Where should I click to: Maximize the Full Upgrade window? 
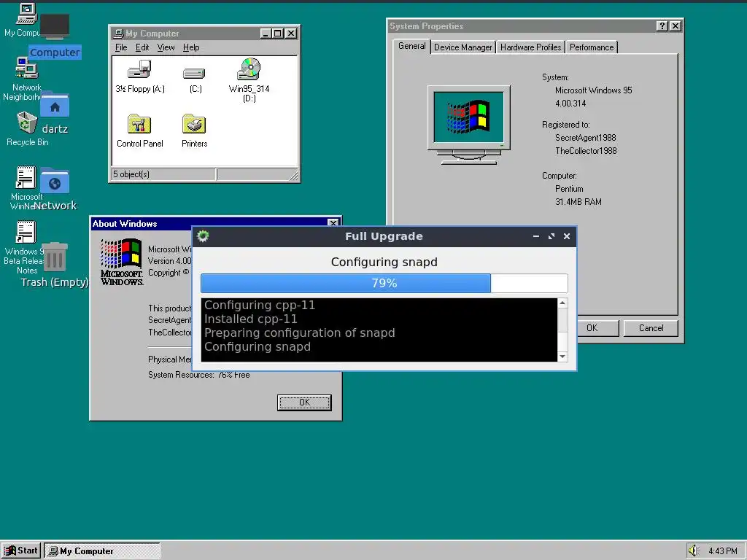[x=551, y=236]
